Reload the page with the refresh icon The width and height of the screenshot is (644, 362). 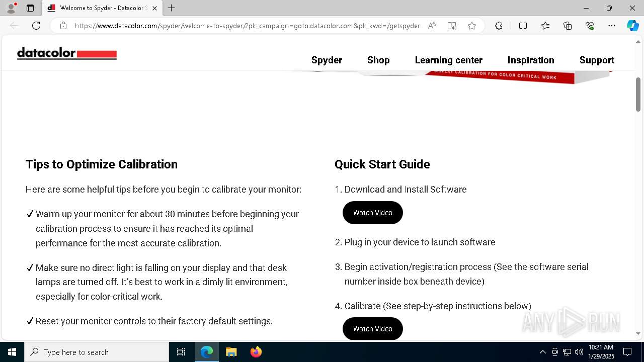(36, 26)
